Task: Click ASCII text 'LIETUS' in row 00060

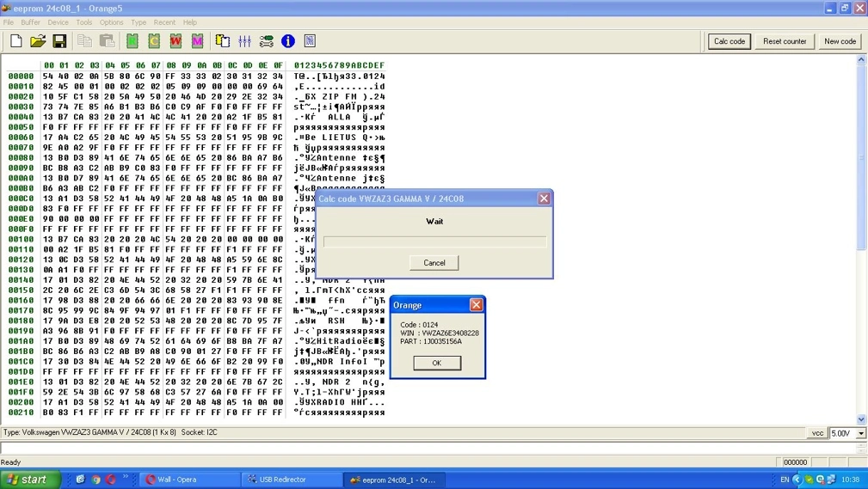Action: 339,138
